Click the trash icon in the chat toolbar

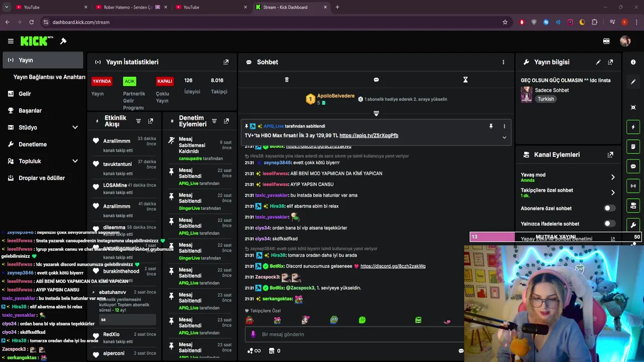click(287, 79)
